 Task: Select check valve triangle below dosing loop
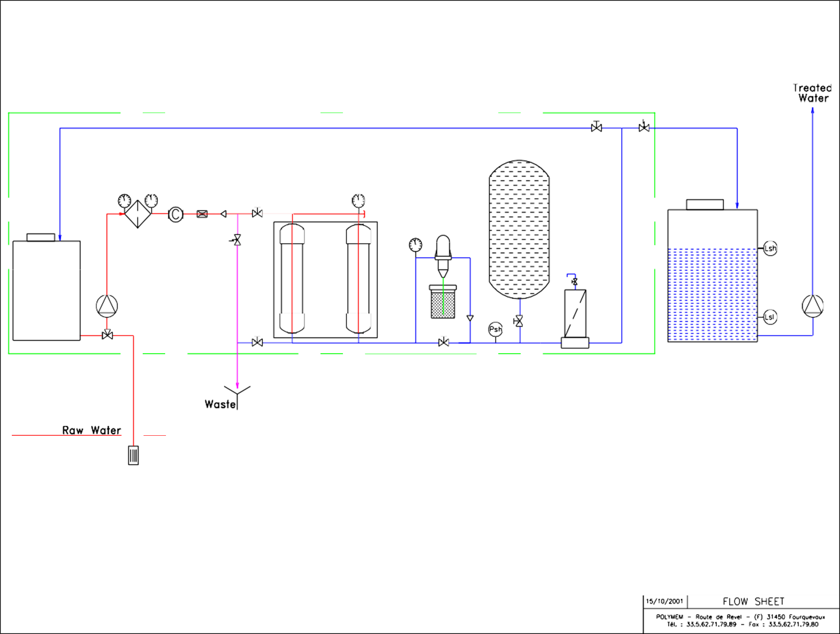470,318
